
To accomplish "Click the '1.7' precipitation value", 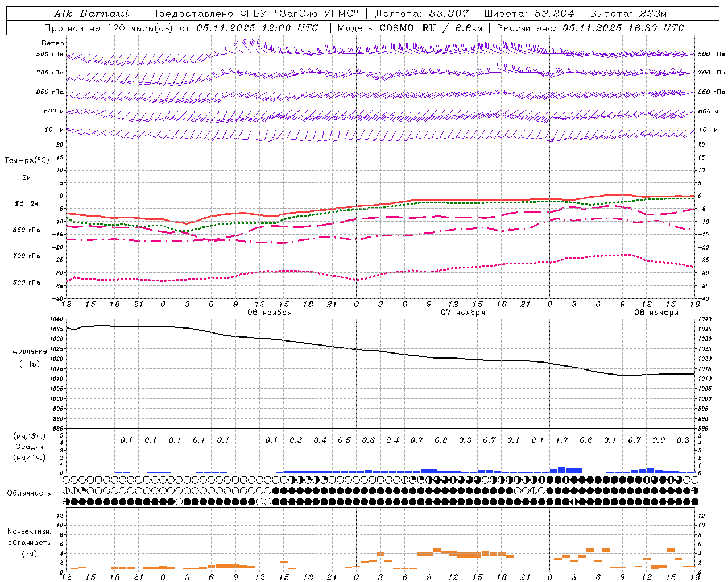I will (562, 440).
